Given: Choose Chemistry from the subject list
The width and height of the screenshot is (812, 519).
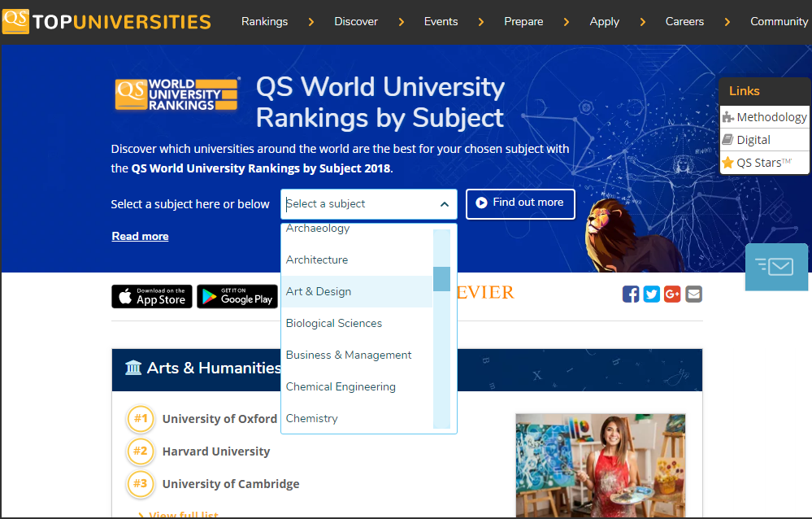Looking at the screenshot, I should click(x=357, y=418).
